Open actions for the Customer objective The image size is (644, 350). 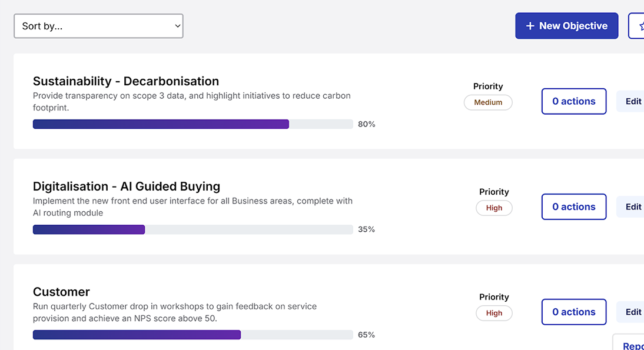point(573,312)
